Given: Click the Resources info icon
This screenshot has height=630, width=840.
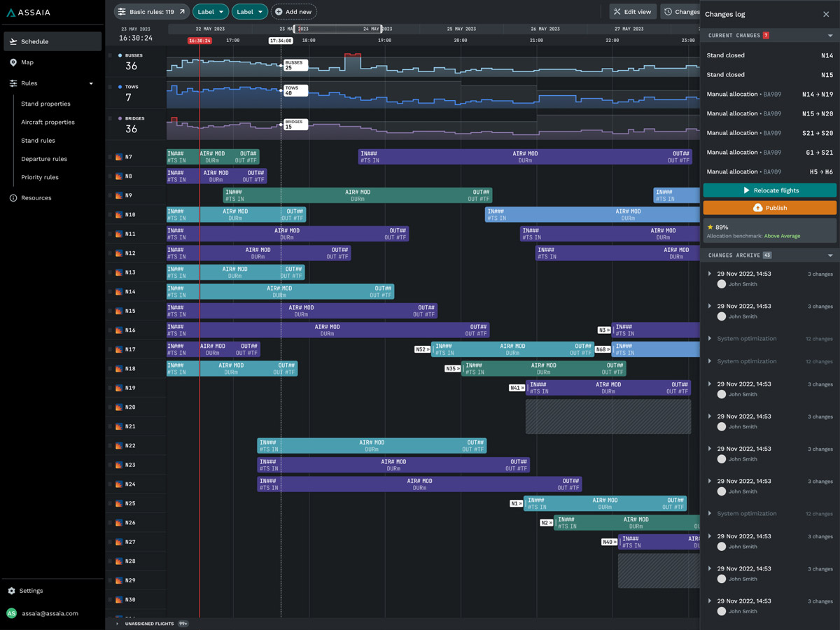Looking at the screenshot, I should (x=13, y=198).
